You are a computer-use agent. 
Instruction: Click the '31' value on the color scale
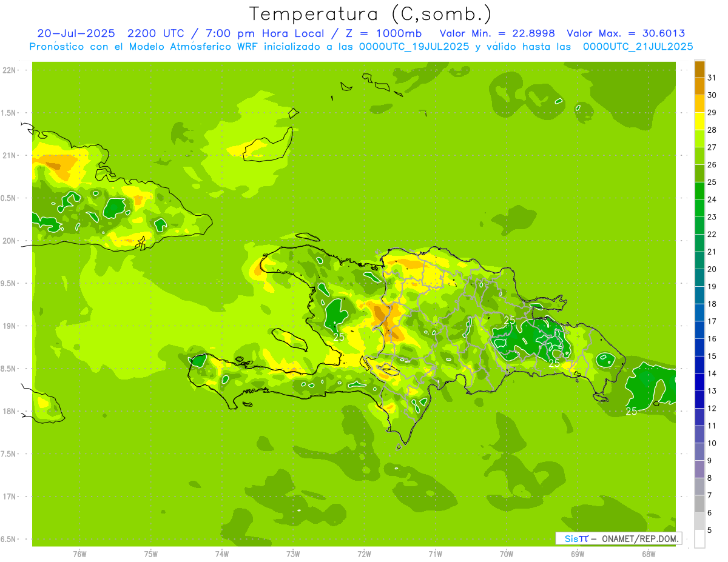pos(712,78)
